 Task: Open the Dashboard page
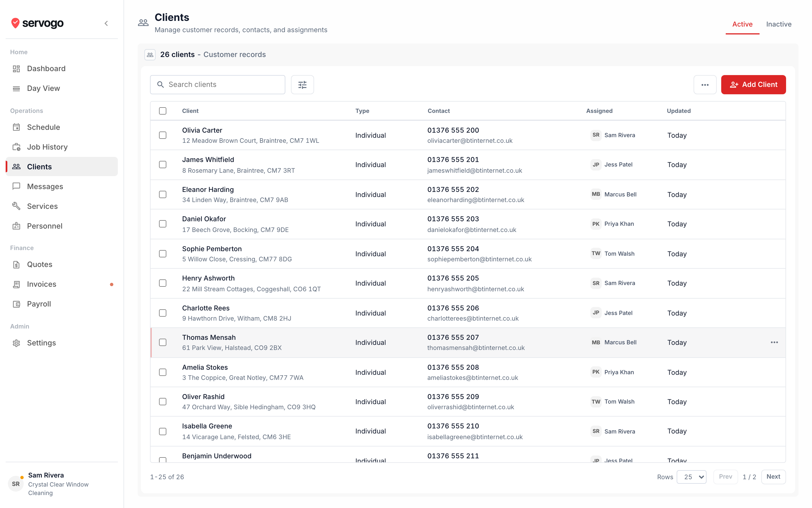pyautogui.click(x=62, y=69)
